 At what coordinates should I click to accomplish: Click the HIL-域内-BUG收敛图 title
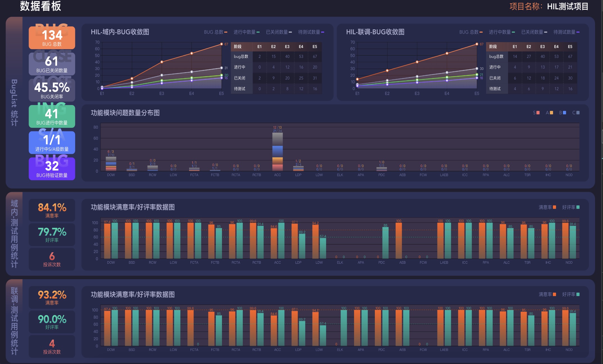pos(120,32)
